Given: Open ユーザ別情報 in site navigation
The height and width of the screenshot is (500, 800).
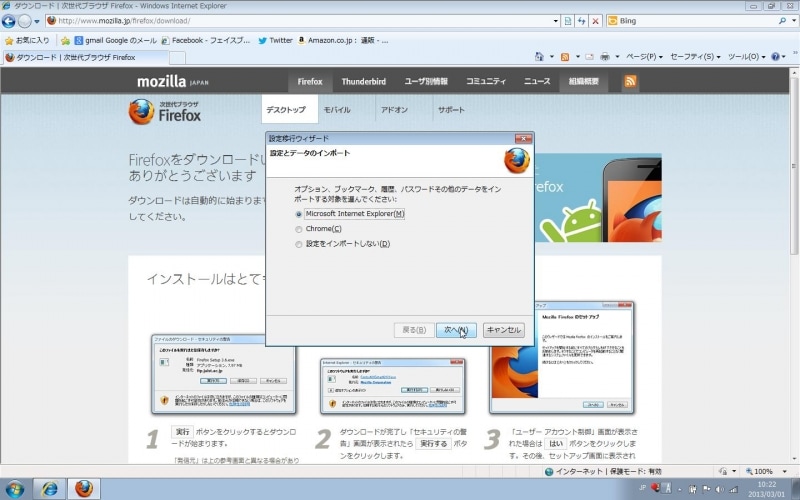Looking at the screenshot, I should pyautogui.click(x=426, y=82).
